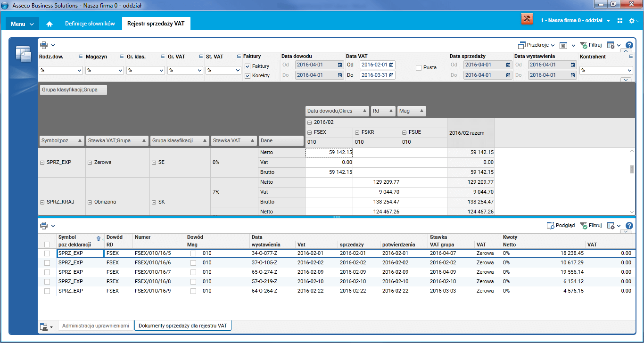Click the pivot table vertical scrollbar thumb
The width and height of the screenshot is (644, 343).
click(632, 170)
